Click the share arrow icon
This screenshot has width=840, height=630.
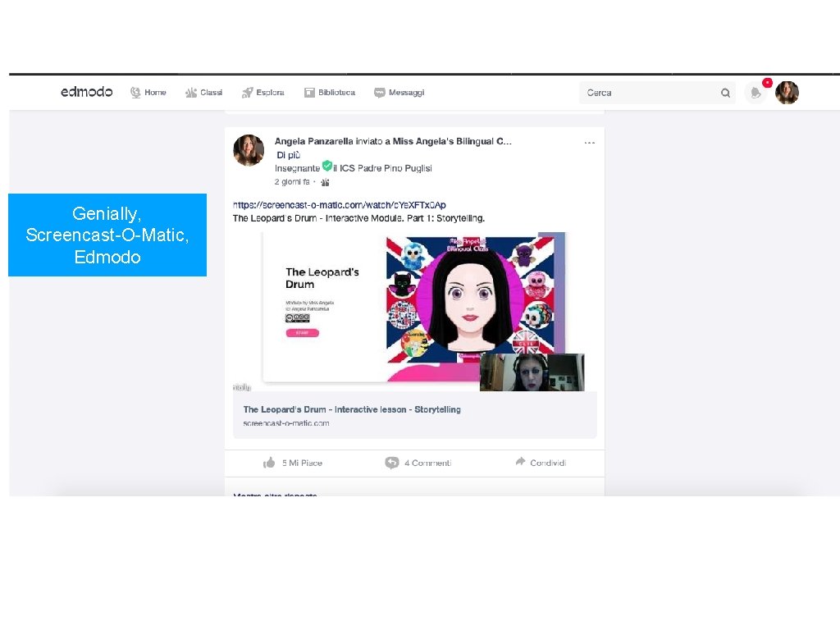pos(520,461)
